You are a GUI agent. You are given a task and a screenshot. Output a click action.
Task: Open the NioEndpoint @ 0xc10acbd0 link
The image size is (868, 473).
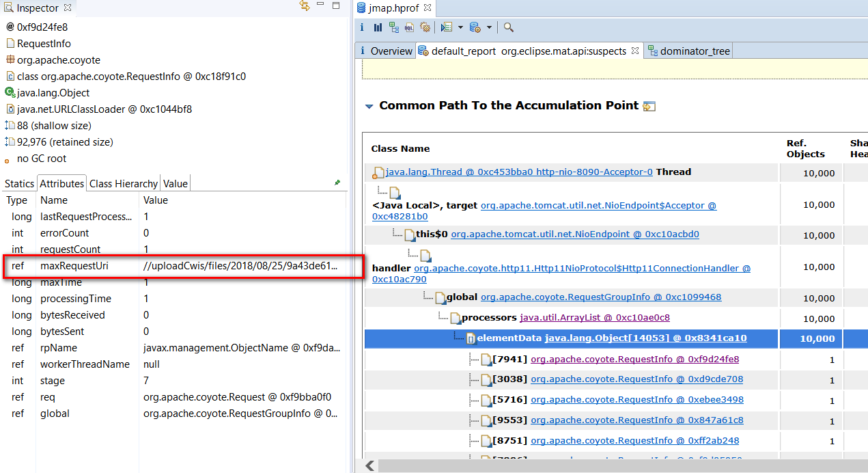click(x=575, y=234)
